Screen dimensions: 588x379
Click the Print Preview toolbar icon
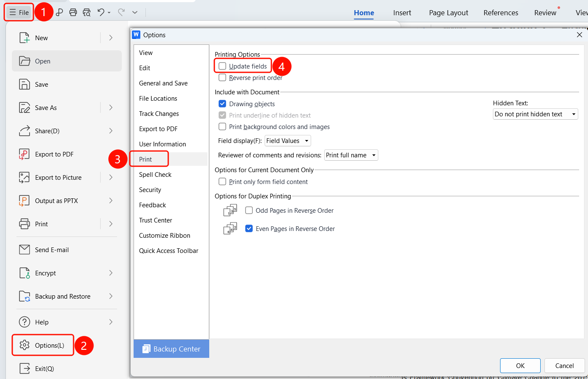[87, 12]
